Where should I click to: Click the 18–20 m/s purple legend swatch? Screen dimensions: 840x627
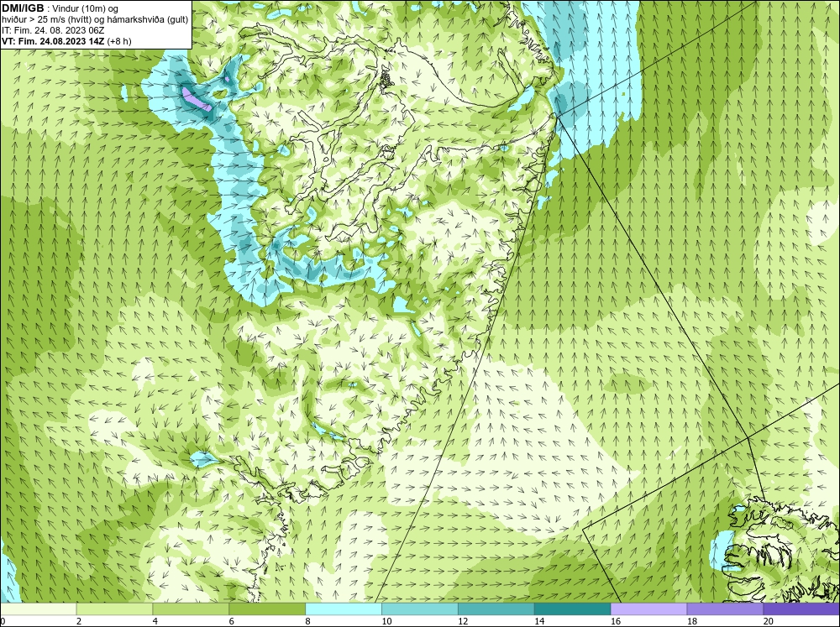pyautogui.click(x=725, y=609)
